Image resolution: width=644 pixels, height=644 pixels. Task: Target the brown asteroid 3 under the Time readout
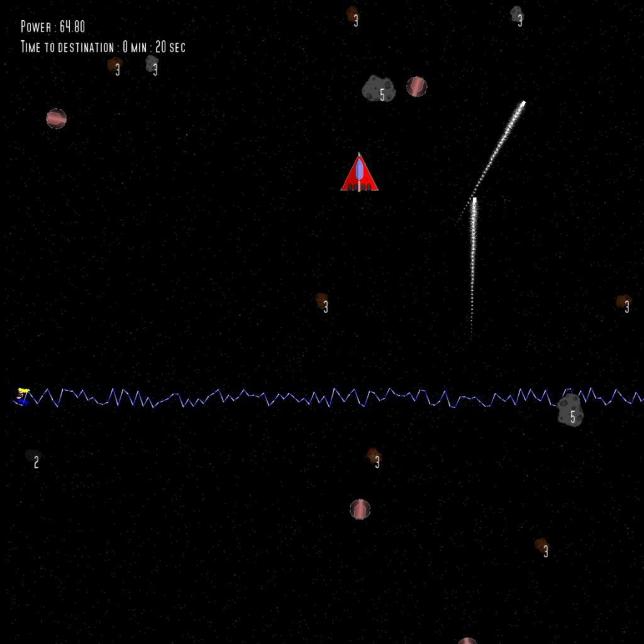click(114, 65)
